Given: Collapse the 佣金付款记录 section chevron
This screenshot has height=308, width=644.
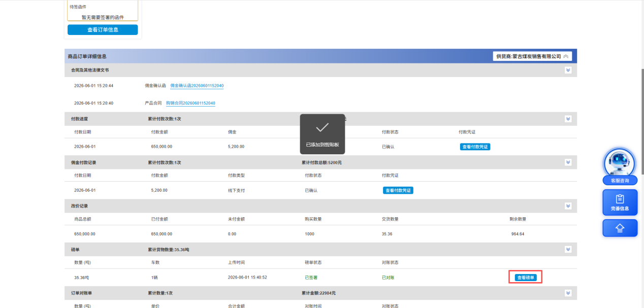Looking at the screenshot, I should [x=568, y=162].
